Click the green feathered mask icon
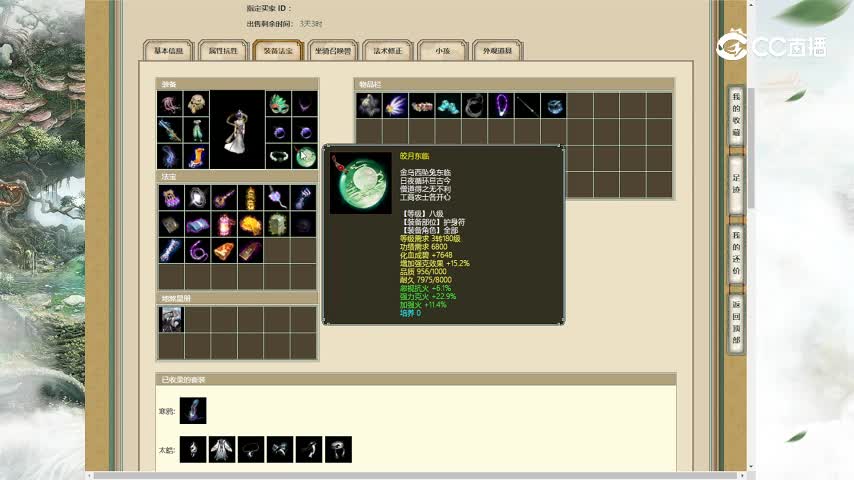The height and width of the screenshot is (480, 854). [279, 104]
